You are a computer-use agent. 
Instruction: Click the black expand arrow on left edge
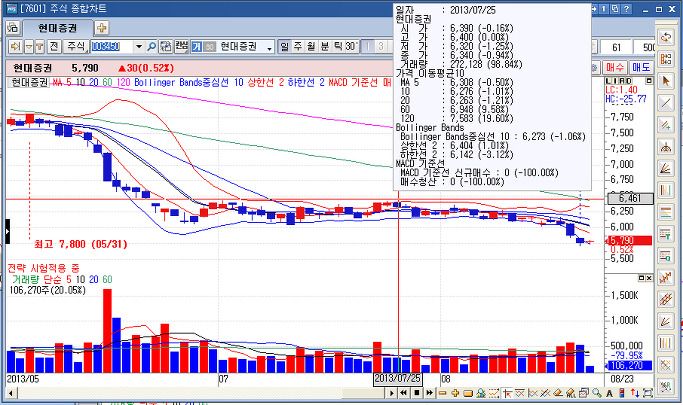pos(7,231)
